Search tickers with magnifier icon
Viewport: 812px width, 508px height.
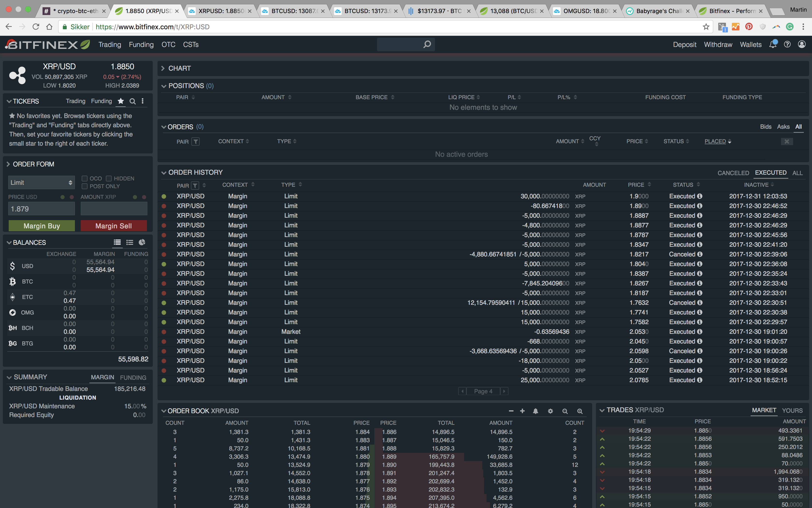click(x=132, y=101)
